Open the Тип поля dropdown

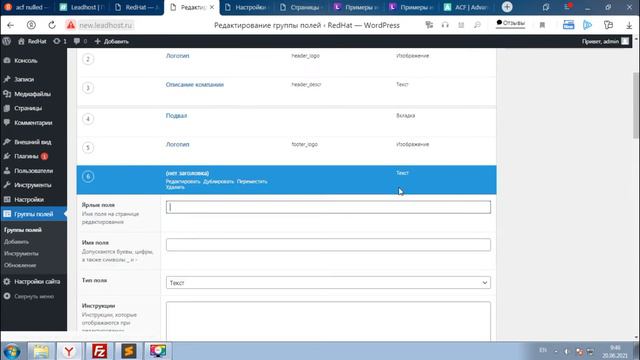pos(328,282)
